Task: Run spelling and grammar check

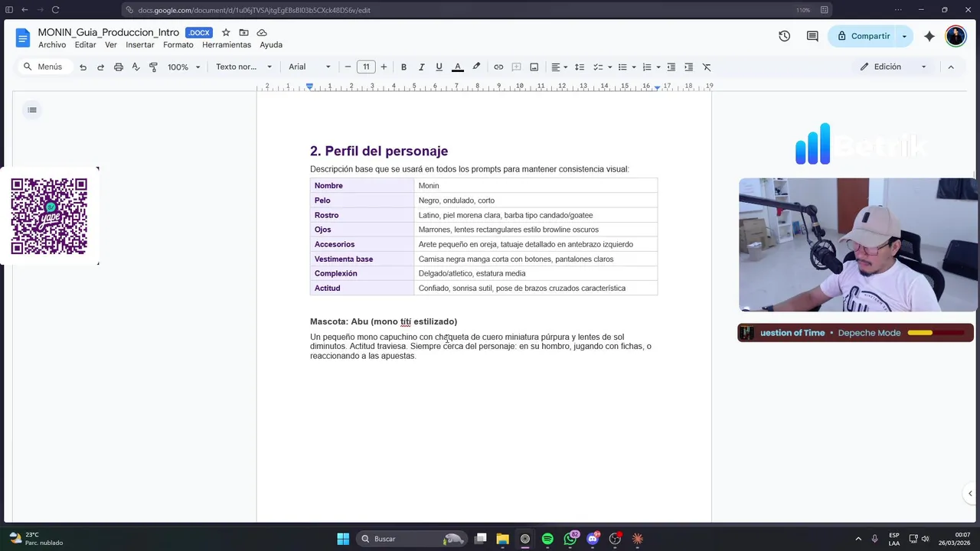Action: pos(136,67)
